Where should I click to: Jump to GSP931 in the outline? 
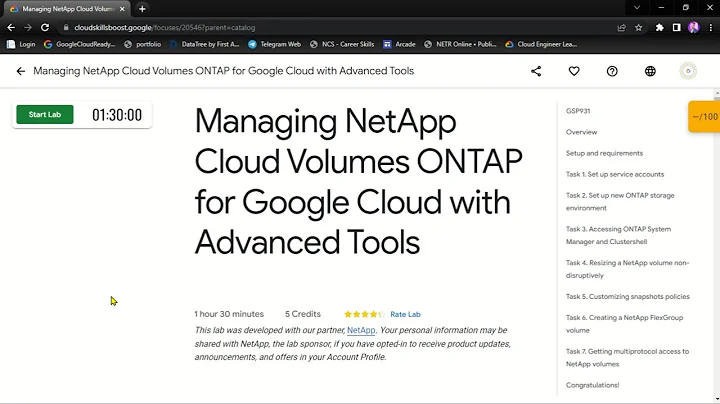(578, 111)
